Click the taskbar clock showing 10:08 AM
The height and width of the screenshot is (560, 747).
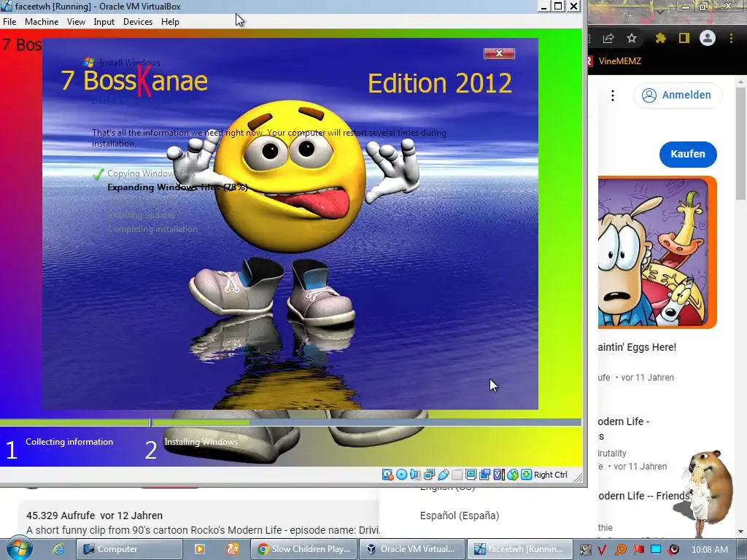709,550
